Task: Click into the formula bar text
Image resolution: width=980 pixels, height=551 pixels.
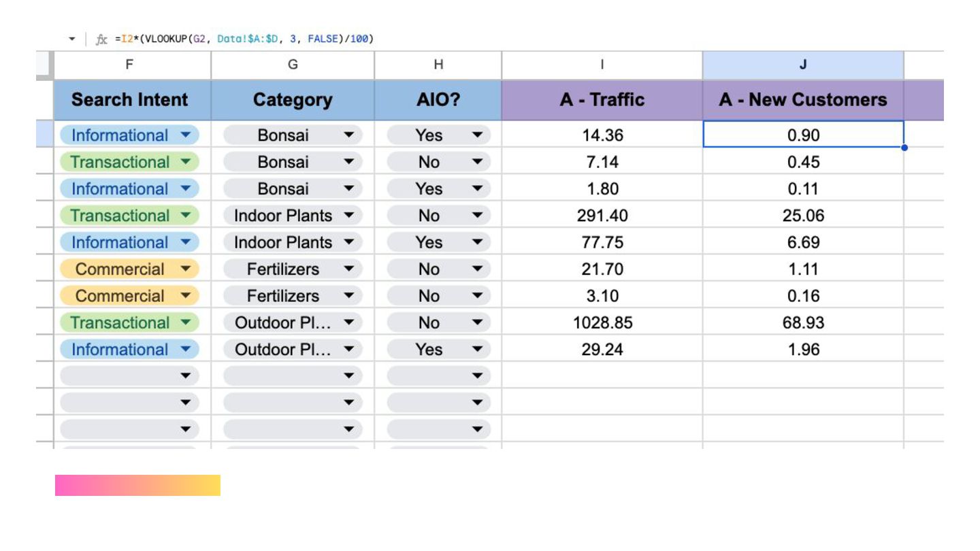Action: pyautogui.click(x=245, y=39)
